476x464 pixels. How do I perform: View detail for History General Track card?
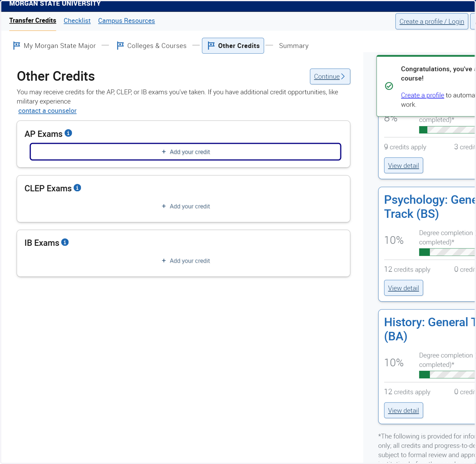[403, 410]
